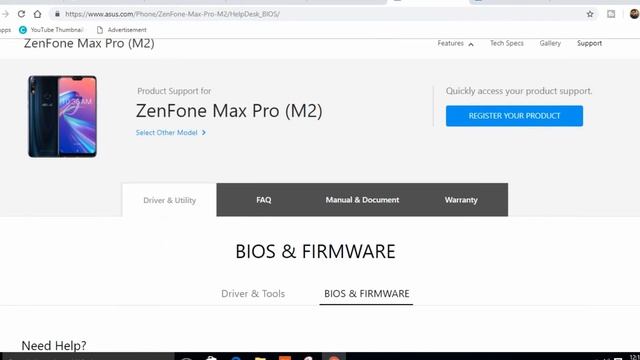This screenshot has height=360, width=640.
Task: Select the Driver & Tools sub-tab
Action: pyautogui.click(x=253, y=293)
